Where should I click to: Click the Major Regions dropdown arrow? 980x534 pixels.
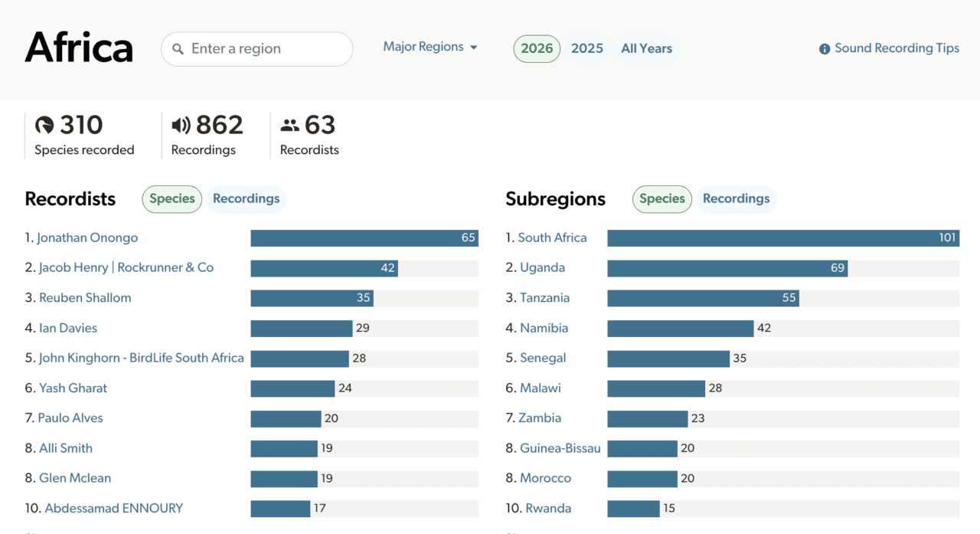pyautogui.click(x=474, y=48)
